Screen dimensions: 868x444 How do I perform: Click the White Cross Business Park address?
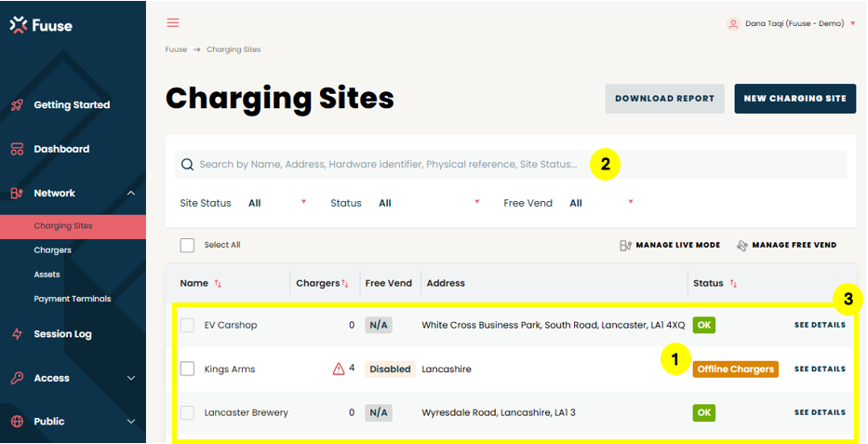coord(553,325)
